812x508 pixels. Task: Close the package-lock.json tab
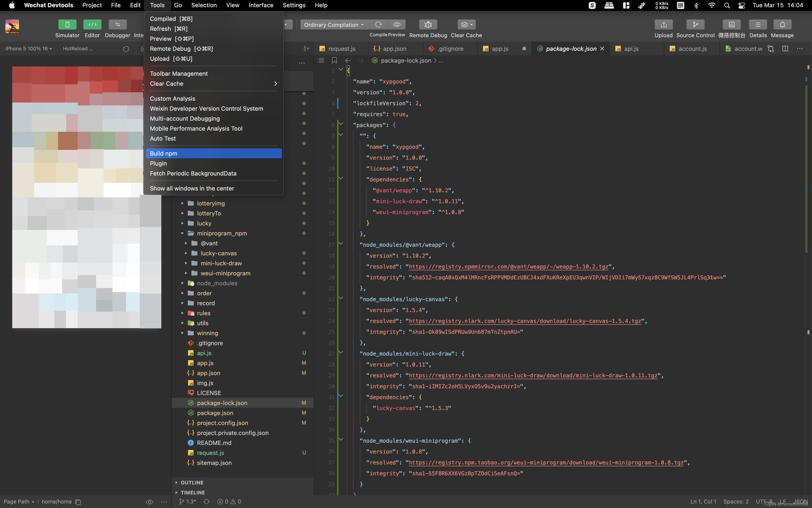coord(602,49)
